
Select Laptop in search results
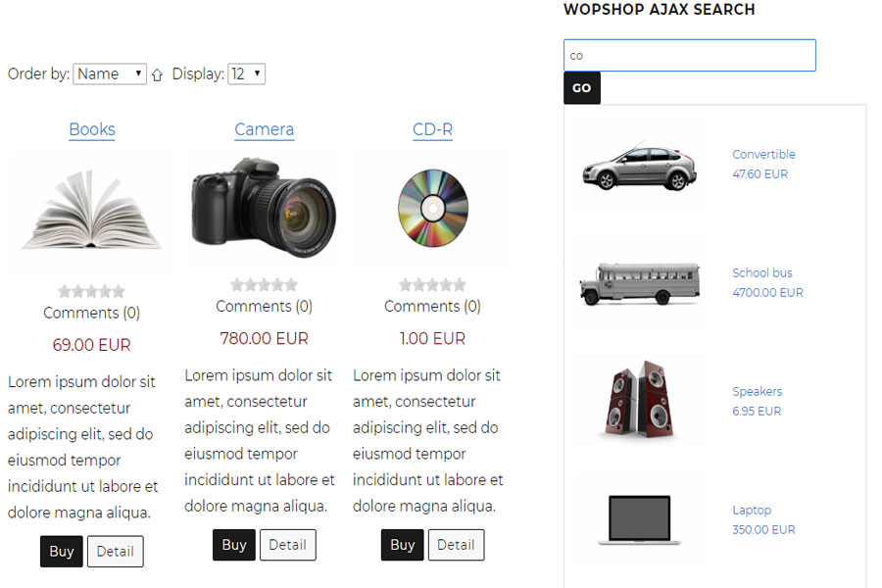[752, 510]
